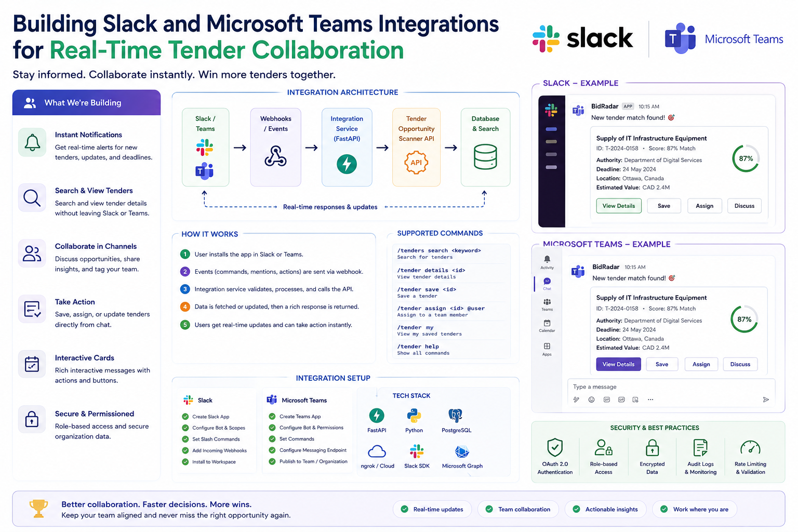This screenshot has height=532, width=798.
Task: Click the API gear icon in Scanner box
Action: pos(416,162)
